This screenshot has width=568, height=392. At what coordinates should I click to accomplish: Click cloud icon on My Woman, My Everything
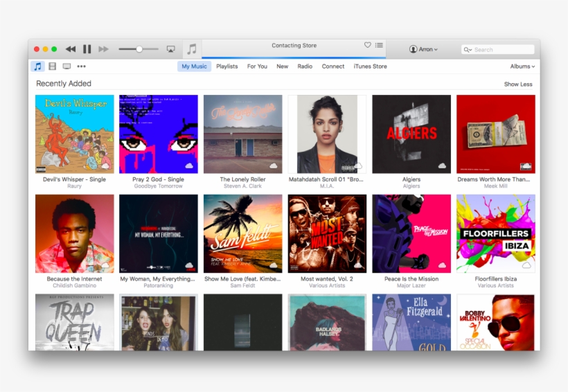[189, 265]
